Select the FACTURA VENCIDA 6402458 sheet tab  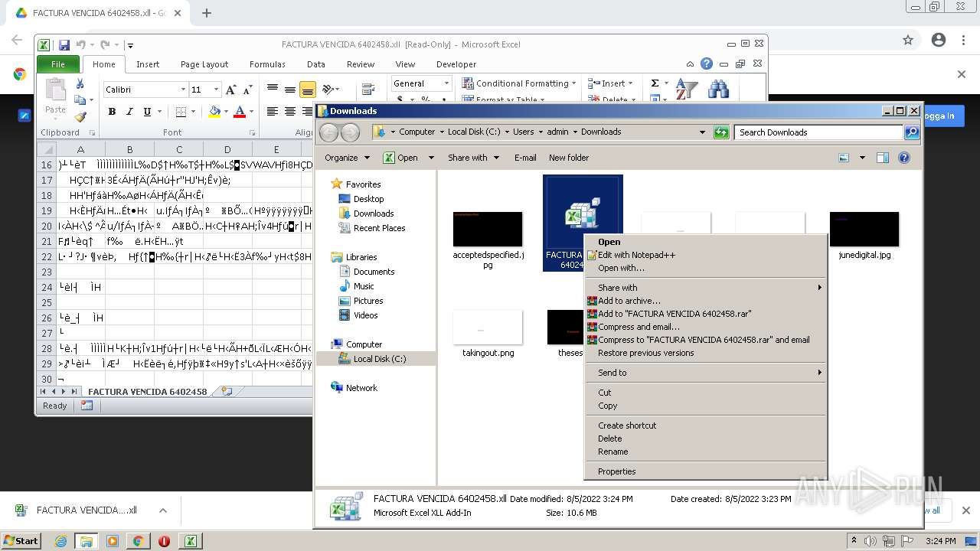pyautogui.click(x=147, y=391)
